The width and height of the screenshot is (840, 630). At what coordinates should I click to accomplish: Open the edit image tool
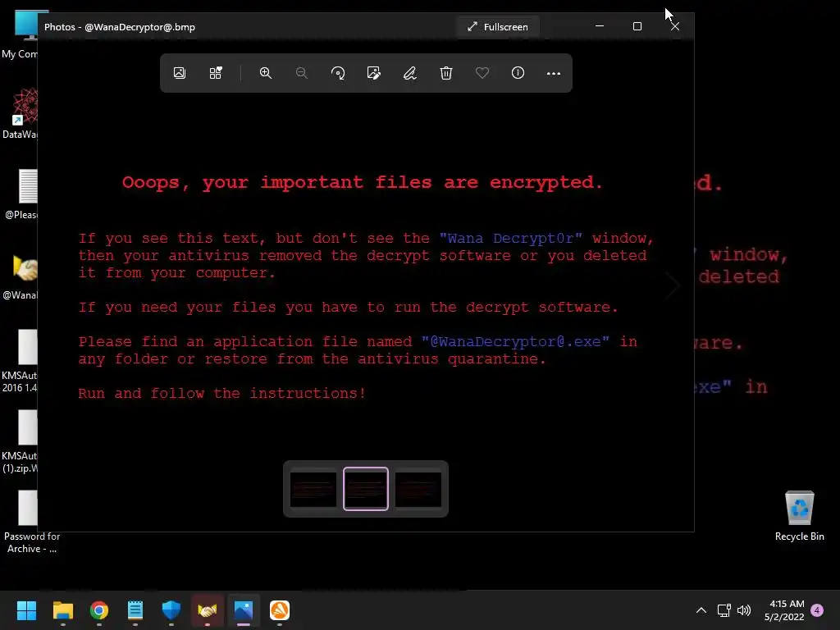pyautogui.click(x=374, y=73)
